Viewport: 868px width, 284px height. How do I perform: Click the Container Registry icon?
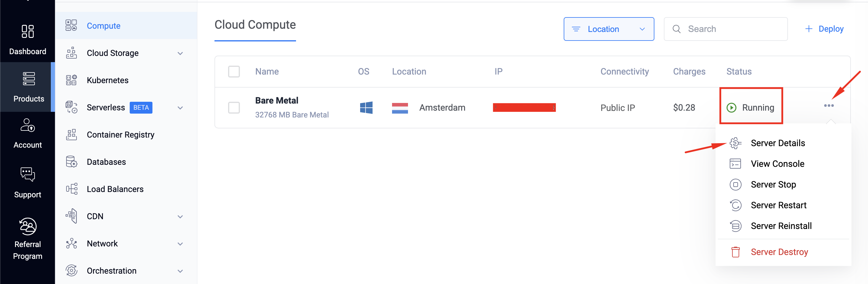point(71,135)
